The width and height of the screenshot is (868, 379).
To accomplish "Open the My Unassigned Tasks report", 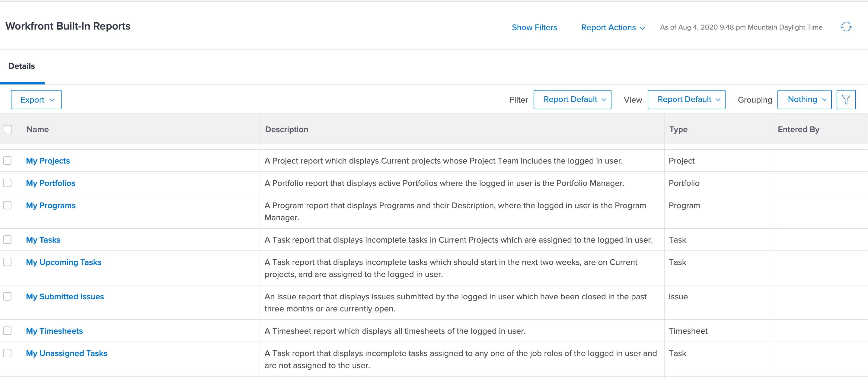I will (x=66, y=353).
